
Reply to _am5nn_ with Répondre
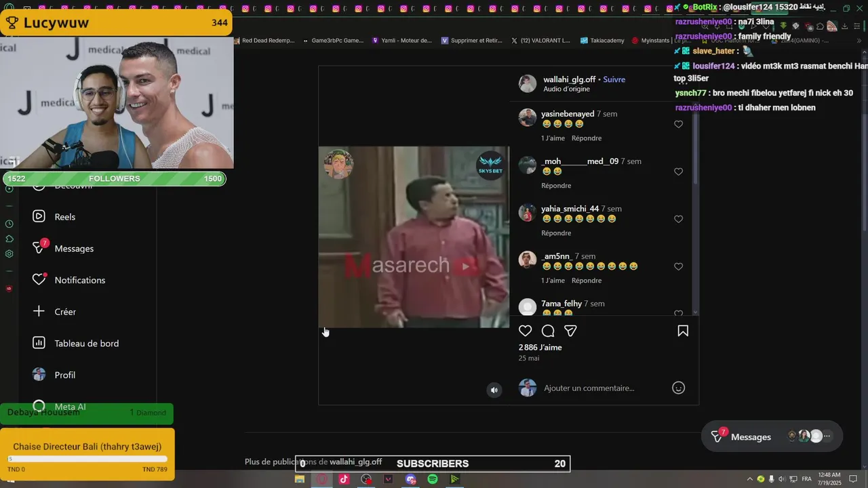pyautogui.click(x=587, y=281)
